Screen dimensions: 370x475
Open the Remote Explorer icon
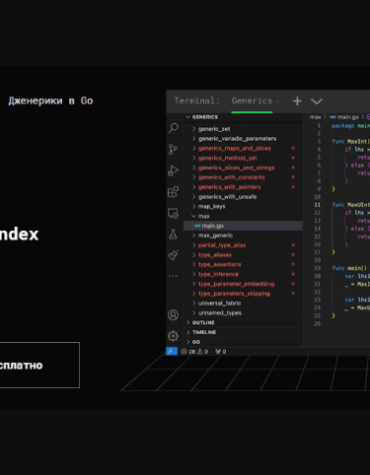coord(173,213)
